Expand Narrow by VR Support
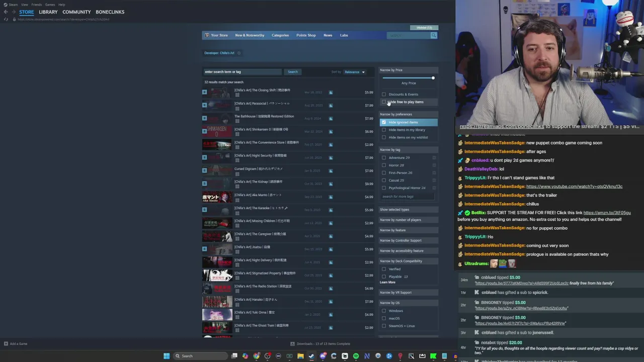Screen dimensions: 644x362 [x=408, y=293]
